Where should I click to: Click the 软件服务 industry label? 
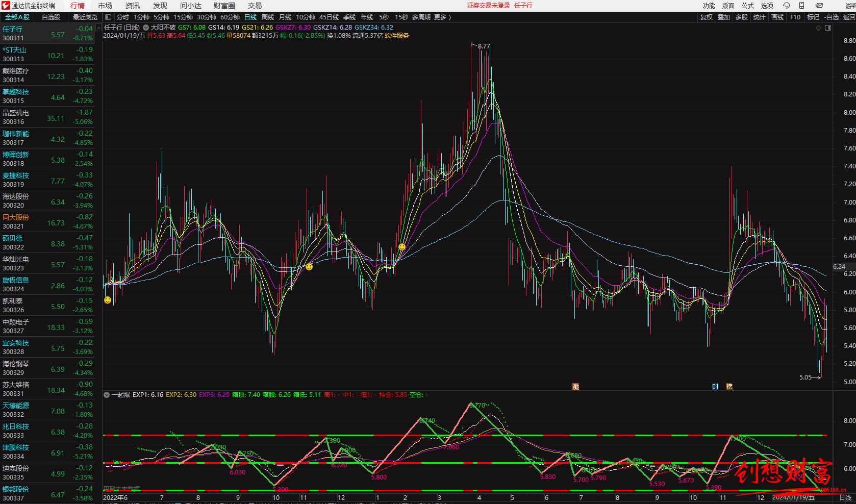coord(397,36)
